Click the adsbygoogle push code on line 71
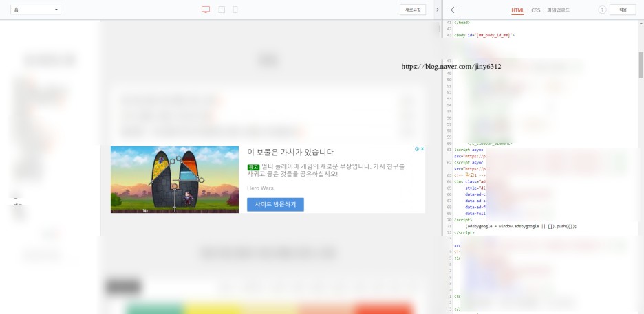 pyautogui.click(x=521, y=226)
